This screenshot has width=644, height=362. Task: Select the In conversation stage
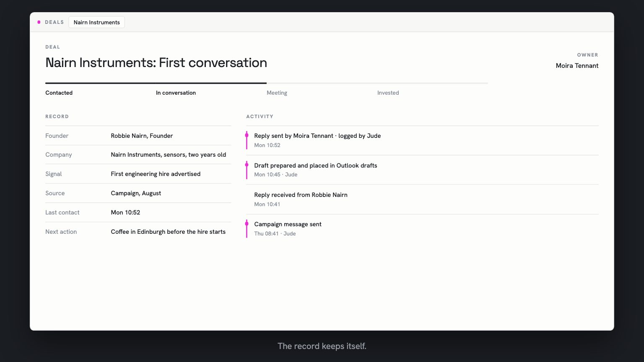tap(176, 93)
